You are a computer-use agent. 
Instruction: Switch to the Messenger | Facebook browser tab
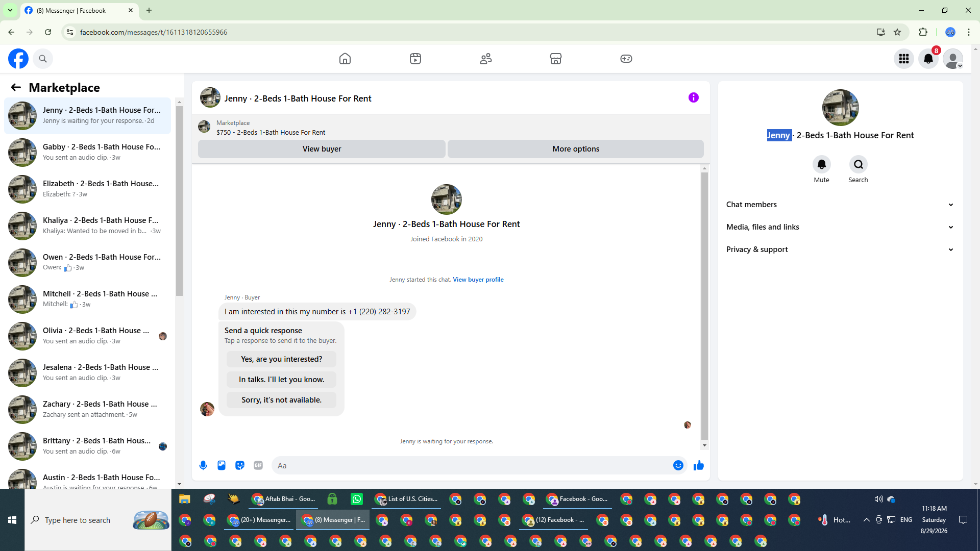[x=79, y=10]
